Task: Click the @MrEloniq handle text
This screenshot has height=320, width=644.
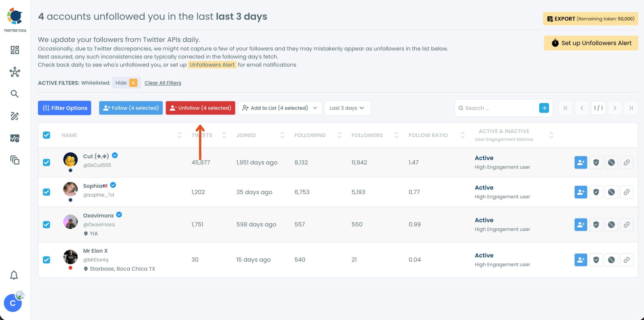Action: click(x=96, y=260)
